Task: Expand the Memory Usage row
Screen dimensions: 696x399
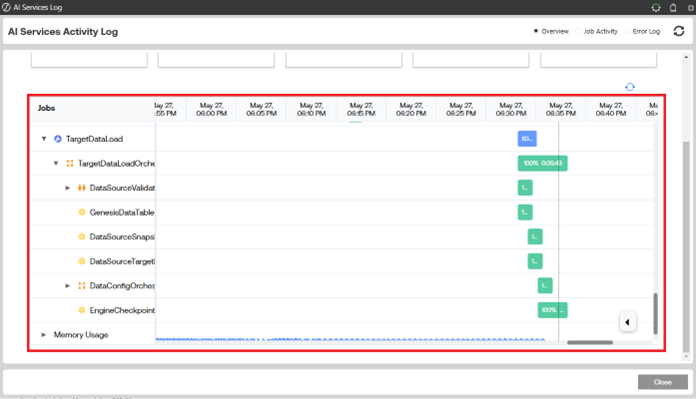Action: 44,335
